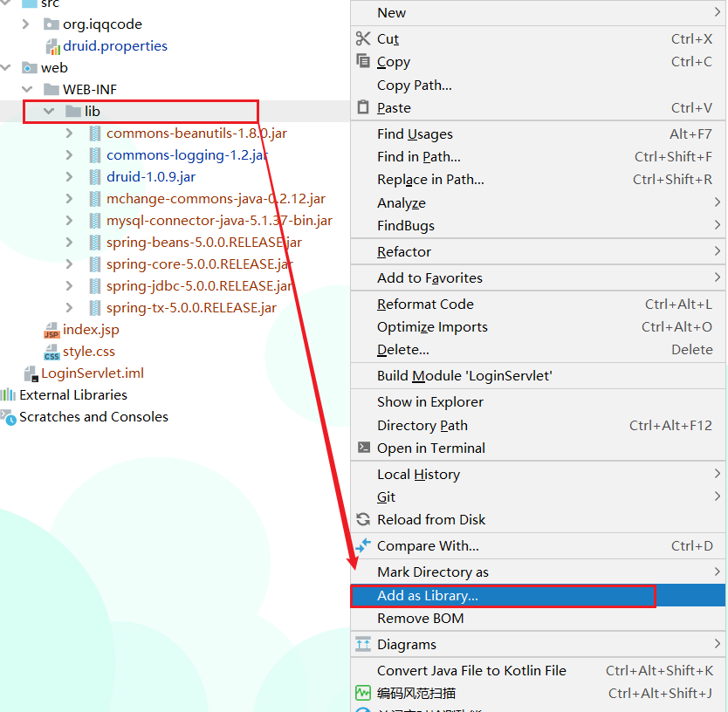Screen dimensions: 728x712
Task: Select Build Module 'LoginServlet'
Action: point(538,375)
